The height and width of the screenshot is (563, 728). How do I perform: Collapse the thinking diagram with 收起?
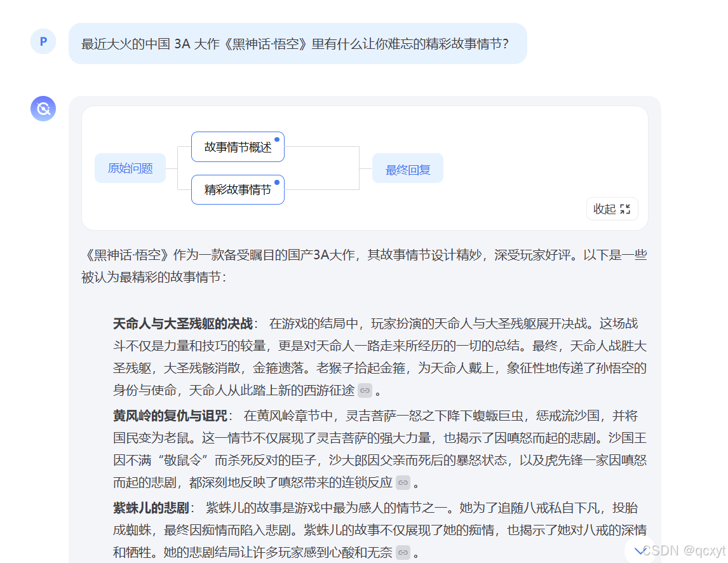612,209
